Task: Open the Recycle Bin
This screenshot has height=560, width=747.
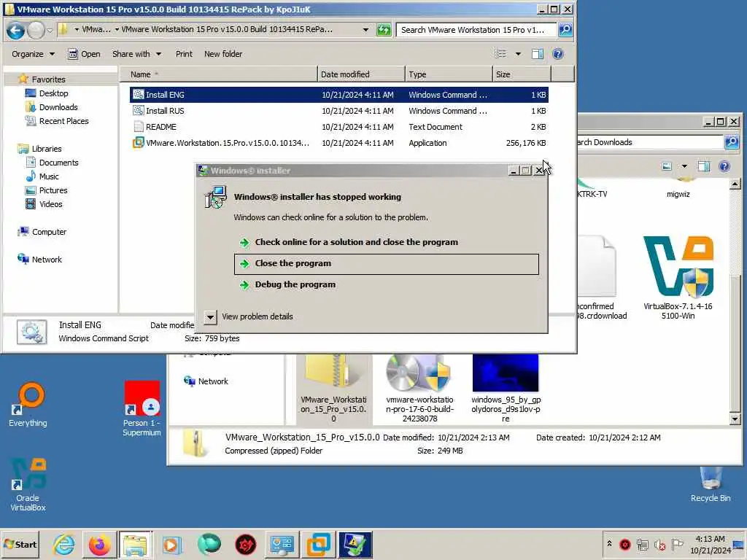Action: pyautogui.click(x=711, y=484)
